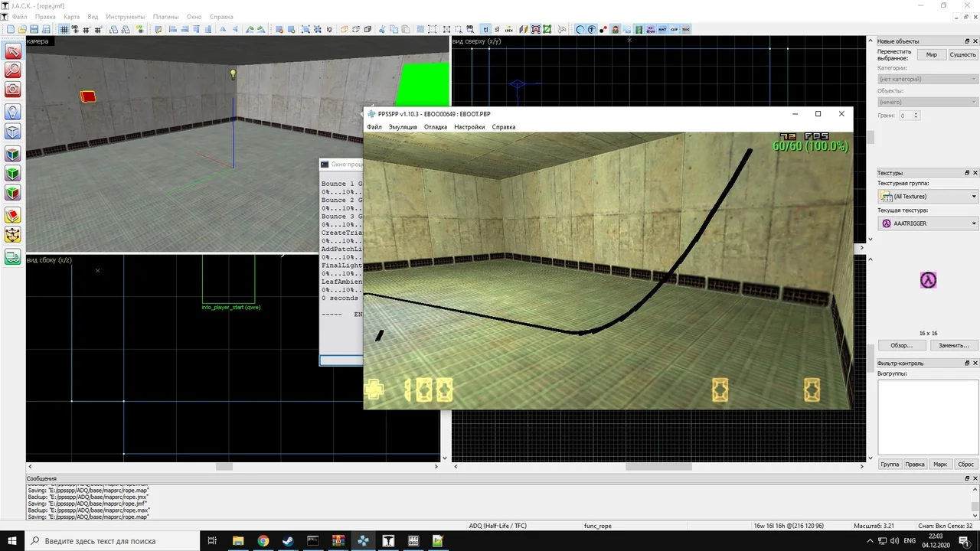
Task: Select the Entity lightbulb tool
Action: point(13,112)
